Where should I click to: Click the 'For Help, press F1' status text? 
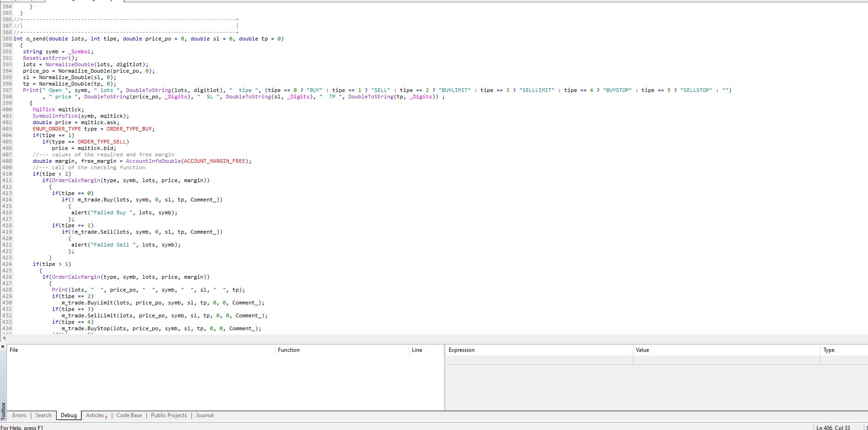22,428
